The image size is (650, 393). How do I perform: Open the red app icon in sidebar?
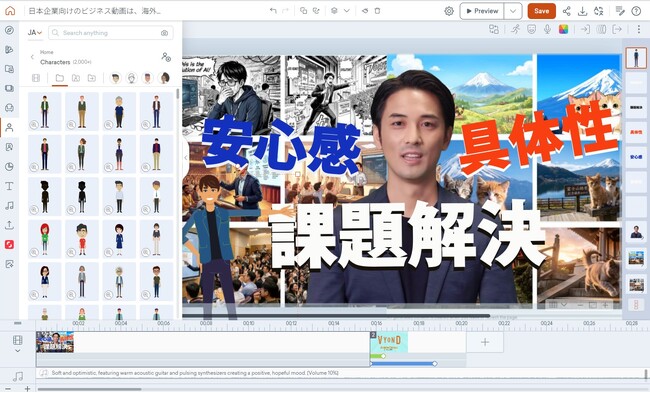click(x=9, y=245)
